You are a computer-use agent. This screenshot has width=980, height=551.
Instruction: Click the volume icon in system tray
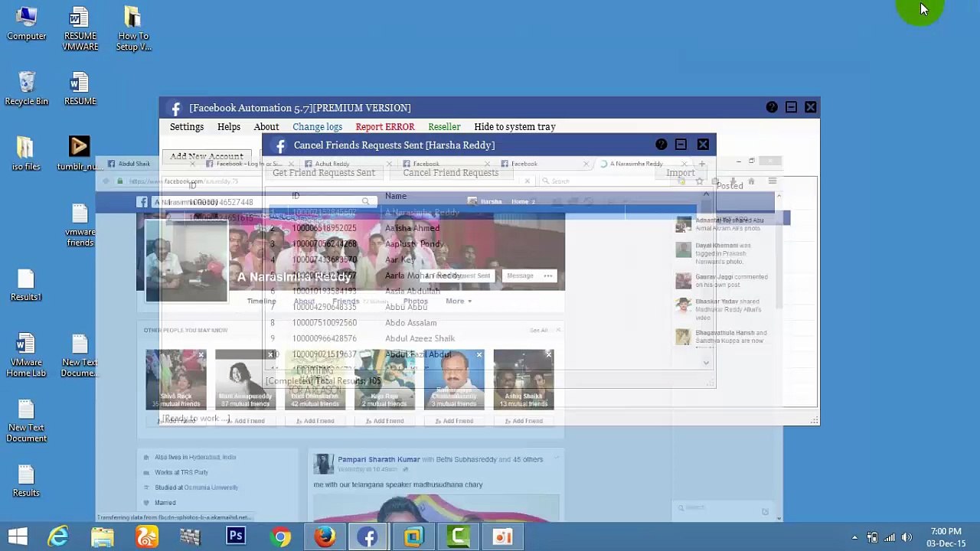coord(906,537)
